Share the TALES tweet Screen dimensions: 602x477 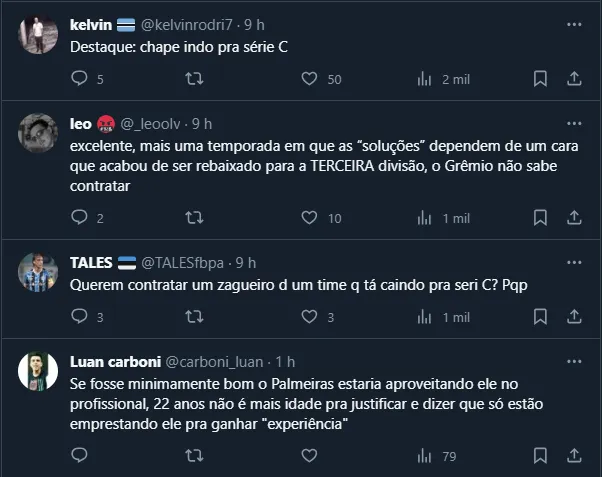(x=574, y=317)
